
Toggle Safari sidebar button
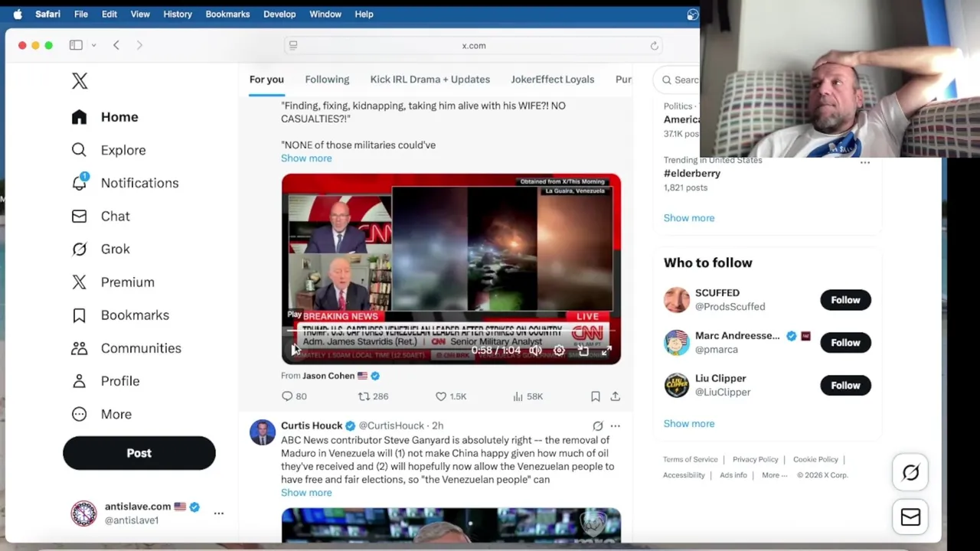pyautogui.click(x=76, y=45)
